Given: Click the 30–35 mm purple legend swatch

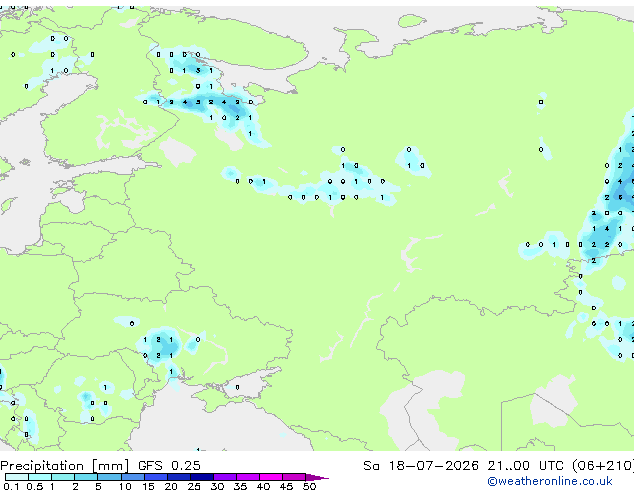Looking at the screenshot, I should (x=225, y=477).
